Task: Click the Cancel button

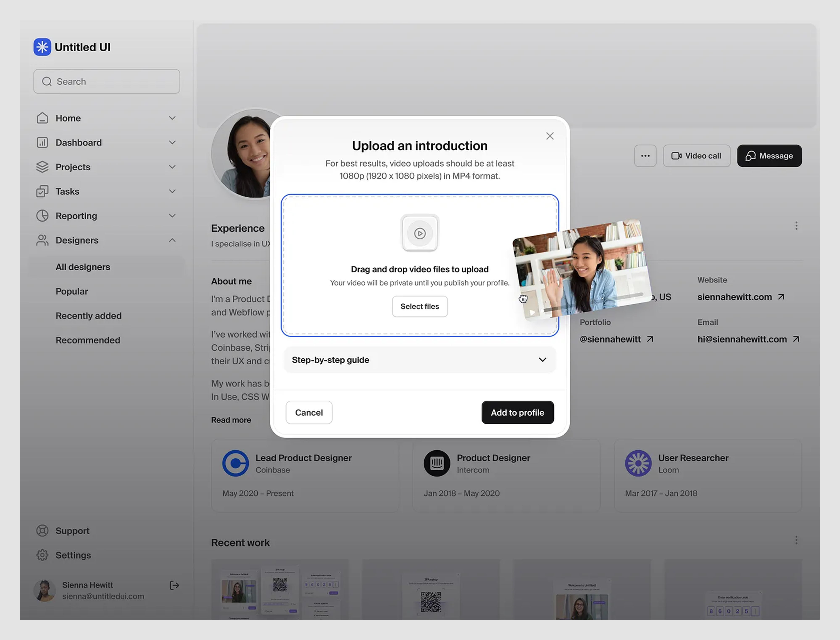Action: point(309,413)
